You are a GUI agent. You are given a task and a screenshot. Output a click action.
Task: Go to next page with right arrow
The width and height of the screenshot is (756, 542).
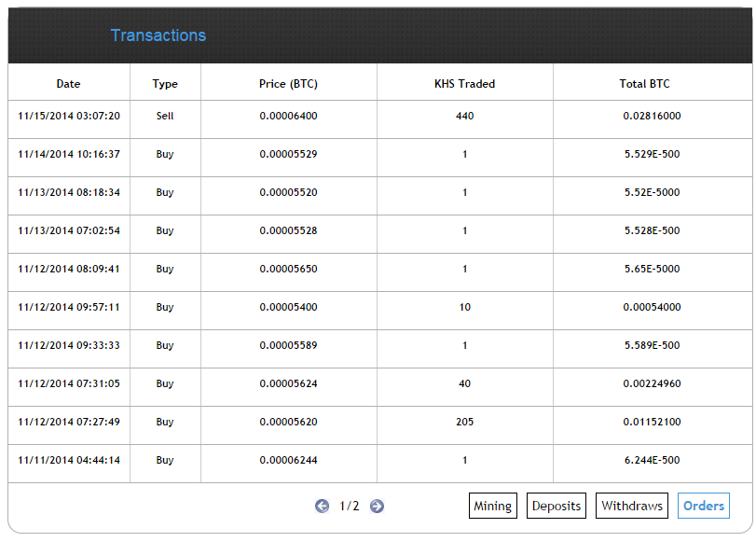[377, 506]
